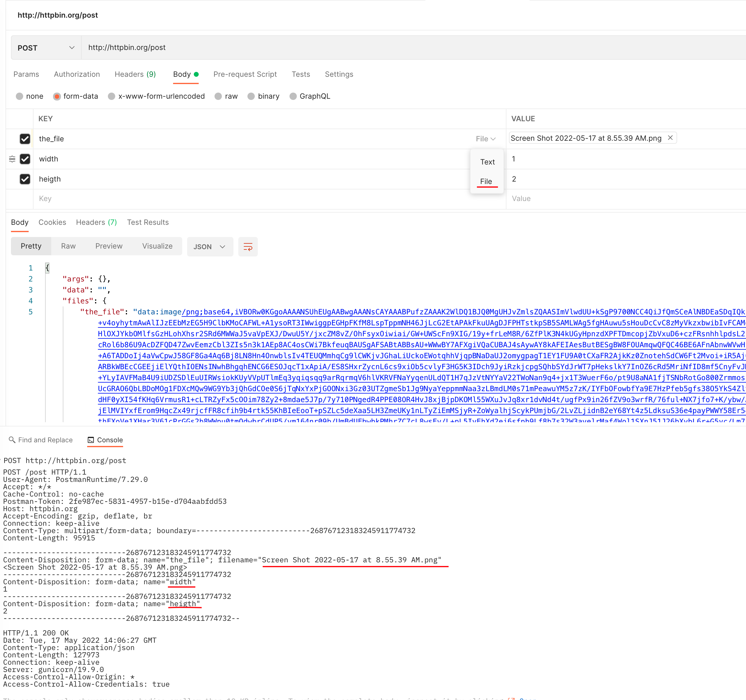The width and height of the screenshot is (746, 700).
Task: Open the Test Results tab
Action: click(x=148, y=222)
